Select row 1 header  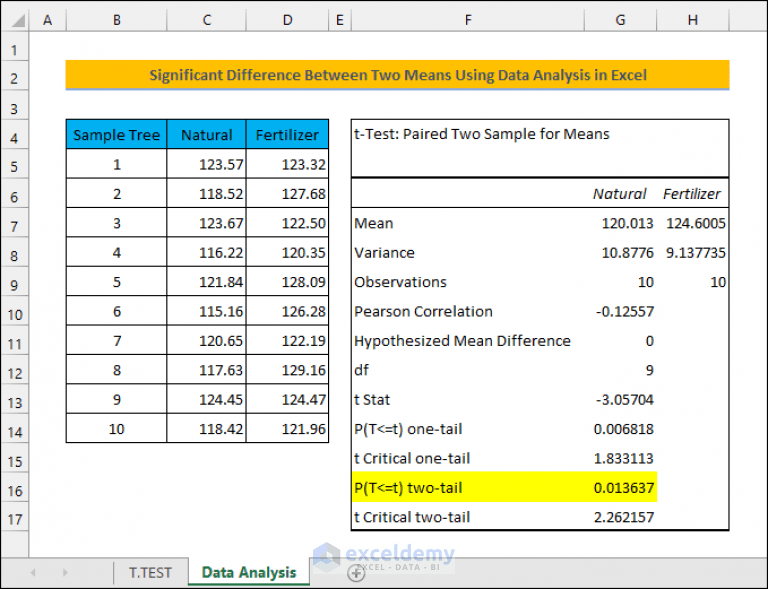[x=14, y=46]
